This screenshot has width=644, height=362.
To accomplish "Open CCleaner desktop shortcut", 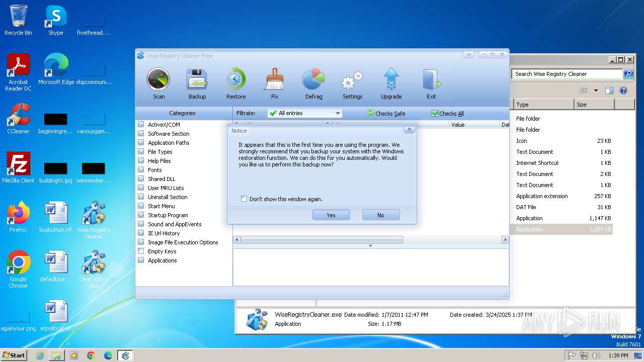I will coord(18,119).
